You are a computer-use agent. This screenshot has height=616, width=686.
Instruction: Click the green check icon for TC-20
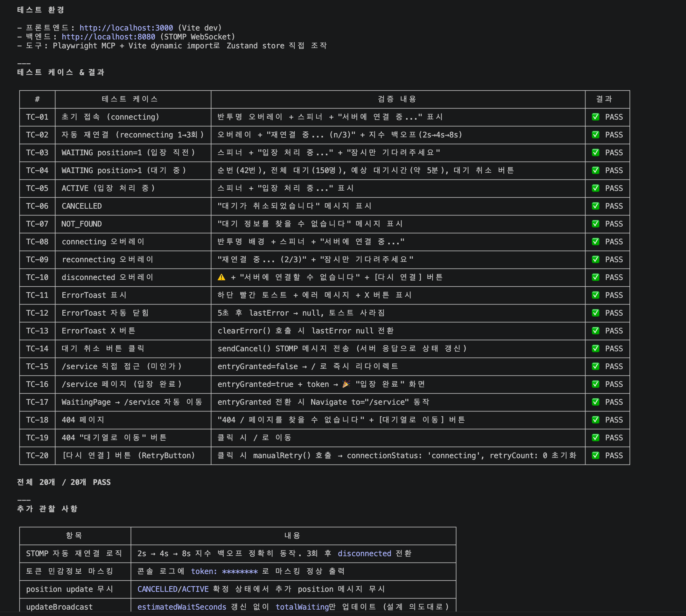click(596, 456)
